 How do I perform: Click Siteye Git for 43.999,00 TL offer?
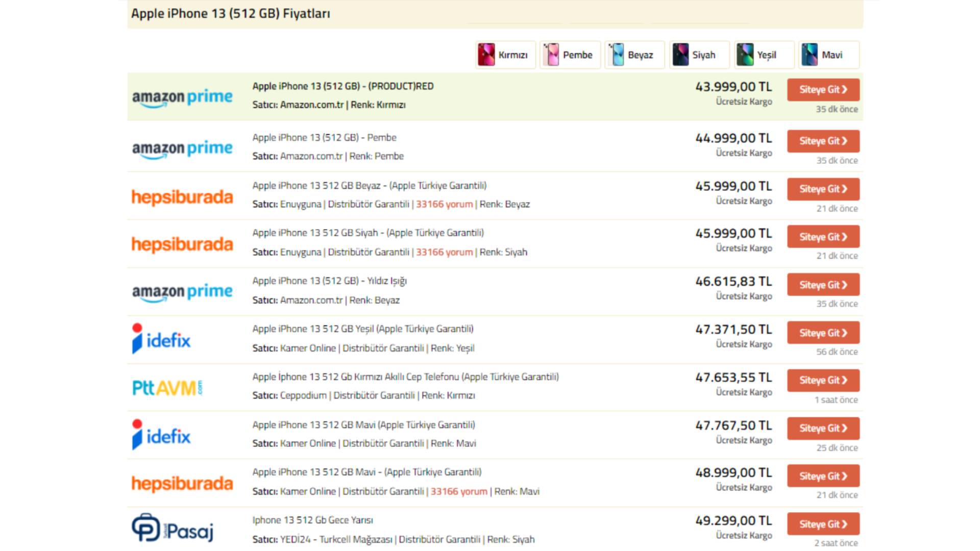[823, 90]
